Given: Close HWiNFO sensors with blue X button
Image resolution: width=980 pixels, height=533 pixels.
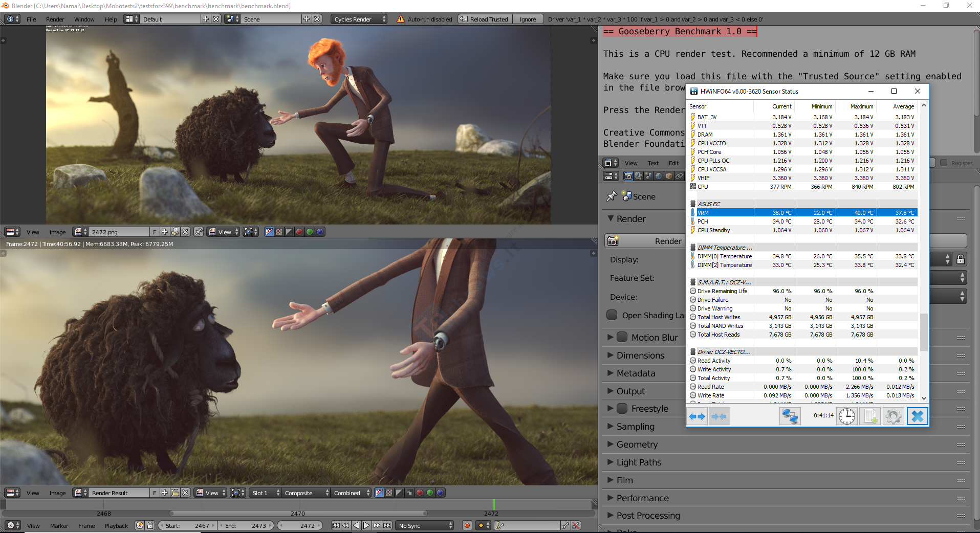Looking at the screenshot, I should 917,416.
